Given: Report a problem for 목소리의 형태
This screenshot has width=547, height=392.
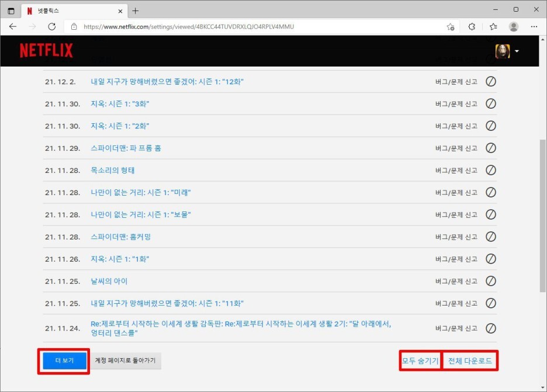Looking at the screenshot, I should click(x=456, y=170).
